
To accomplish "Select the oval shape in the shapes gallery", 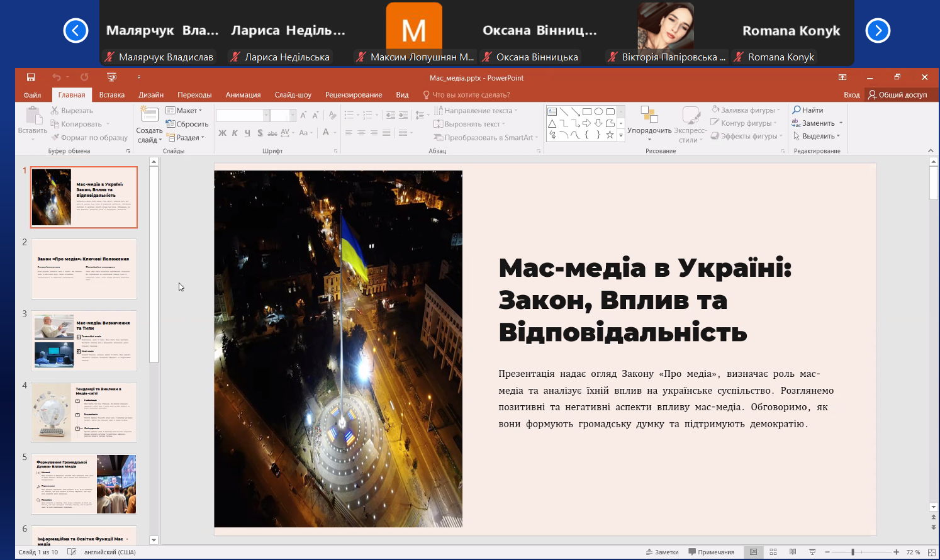I will [x=598, y=111].
